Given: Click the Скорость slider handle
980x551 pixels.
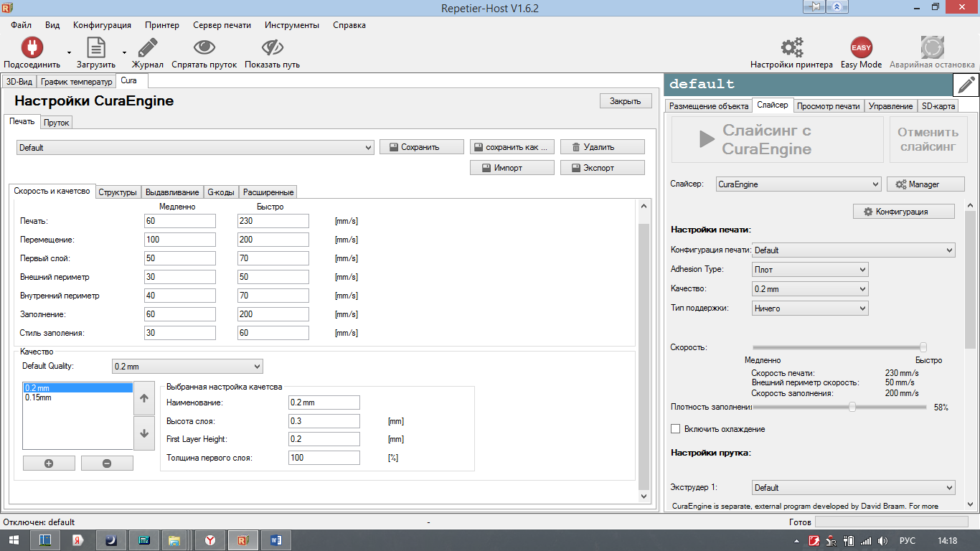Looking at the screenshot, I should [923, 347].
